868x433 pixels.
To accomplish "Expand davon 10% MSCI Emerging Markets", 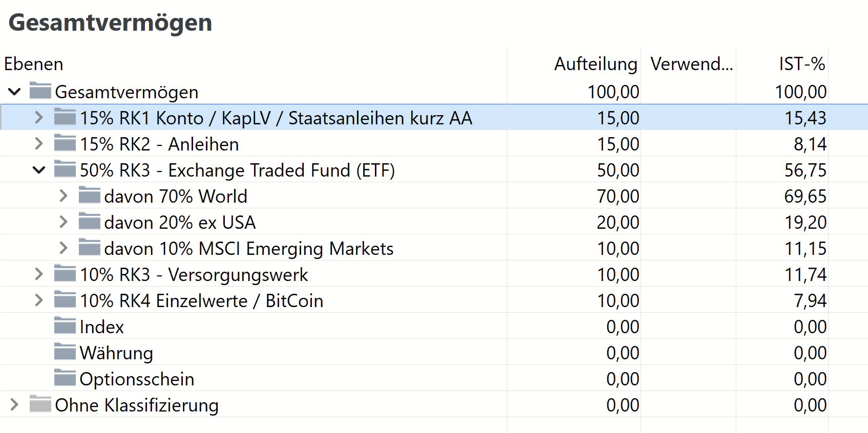I will click(x=63, y=248).
